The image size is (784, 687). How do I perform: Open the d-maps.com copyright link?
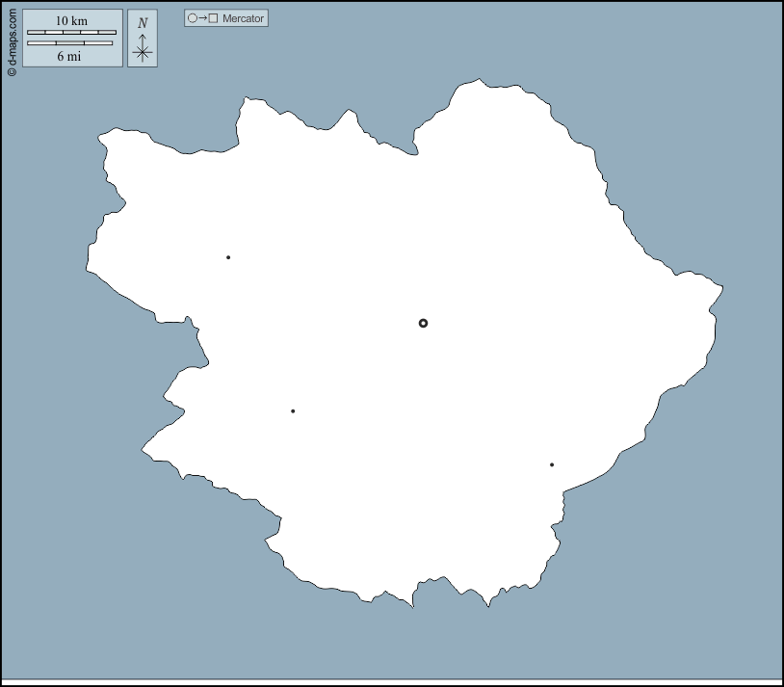point(12,39)
